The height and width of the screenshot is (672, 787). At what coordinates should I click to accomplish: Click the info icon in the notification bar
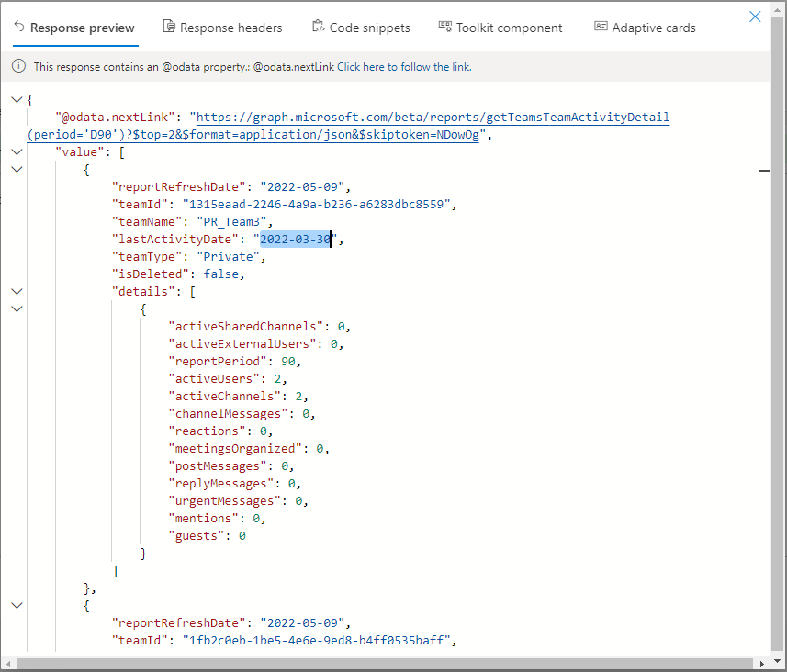18,67
